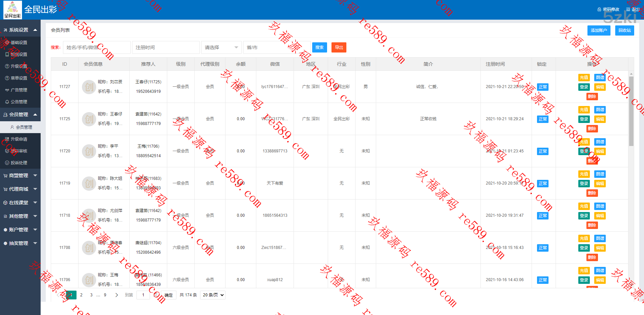This screenshot has width=644, height=315.
Task: Click the orange 导出 button
Action: point(339,47)
